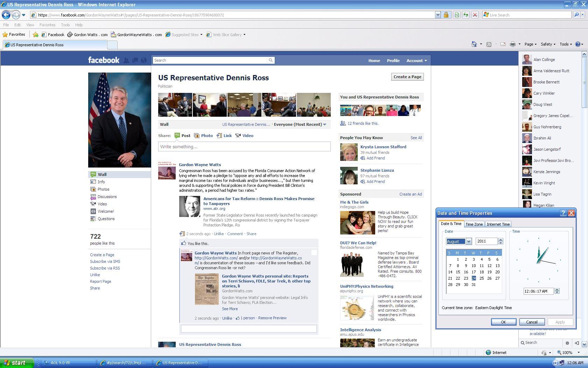This screenshot has height=368, width=588.
Task: Open the Suggested Sites favorites dropdown
Action: coord(184,35)
